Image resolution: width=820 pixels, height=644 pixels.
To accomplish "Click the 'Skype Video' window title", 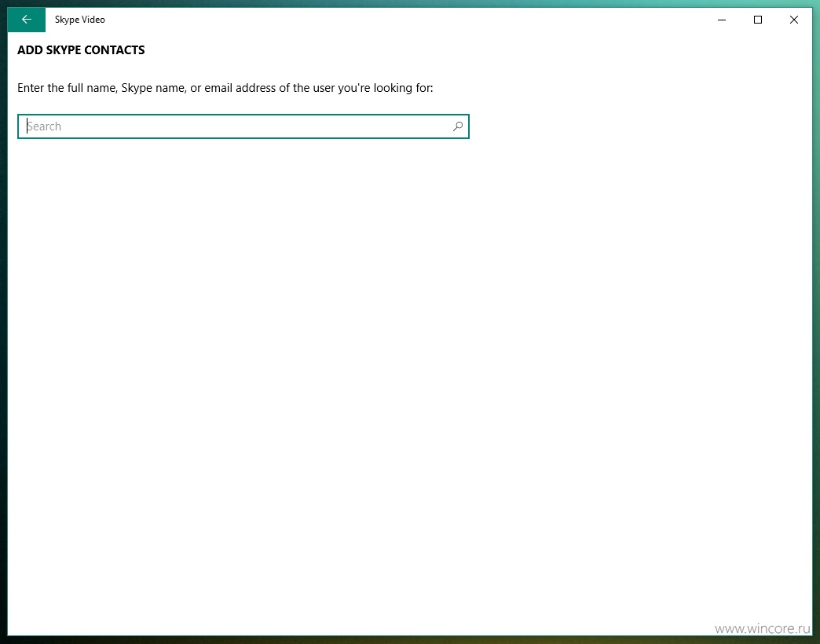I will 80,20.
